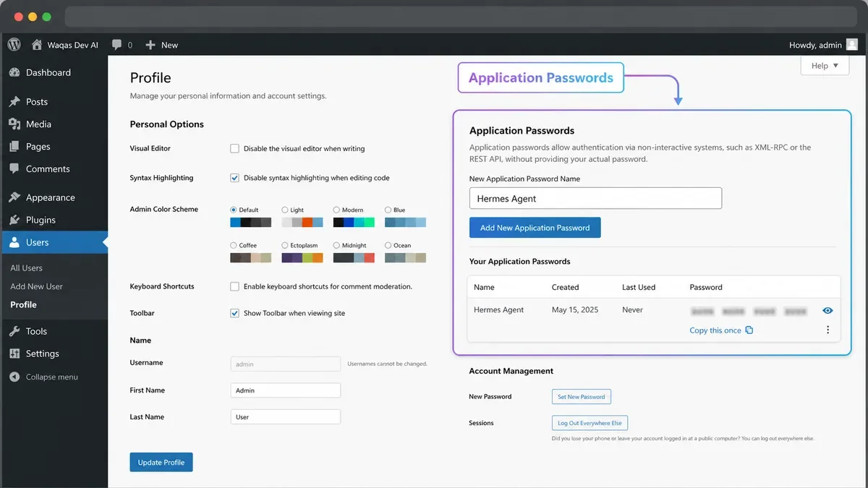Click the Tools wrench icon in sidebar
The width and height of the screenshot is (868, 488).
click(x=14, y=331)
